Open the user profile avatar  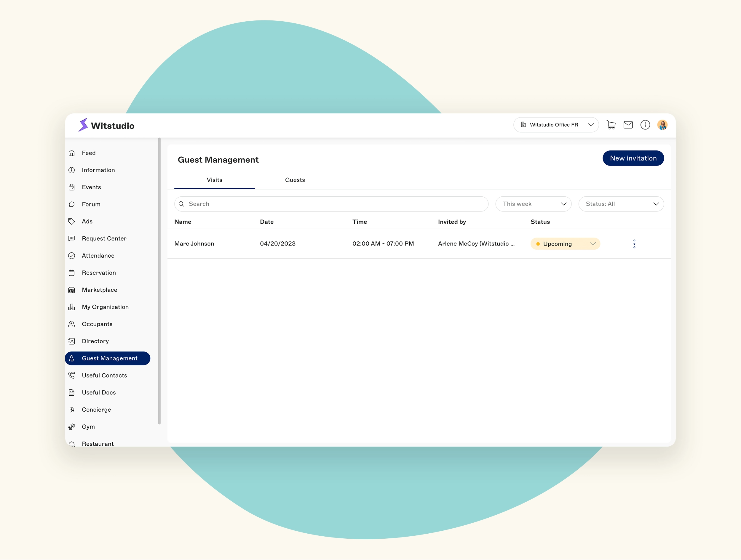tap(662, 125)
